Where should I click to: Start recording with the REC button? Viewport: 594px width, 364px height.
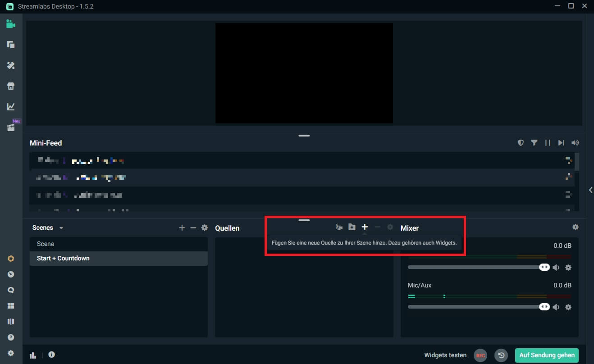click(x=480, y=355)
